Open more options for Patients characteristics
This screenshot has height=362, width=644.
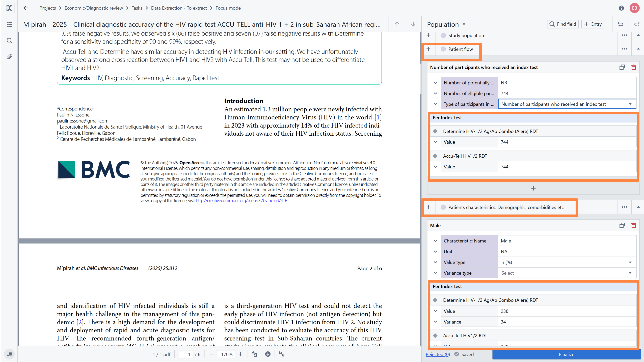click(x=625, y=207)
